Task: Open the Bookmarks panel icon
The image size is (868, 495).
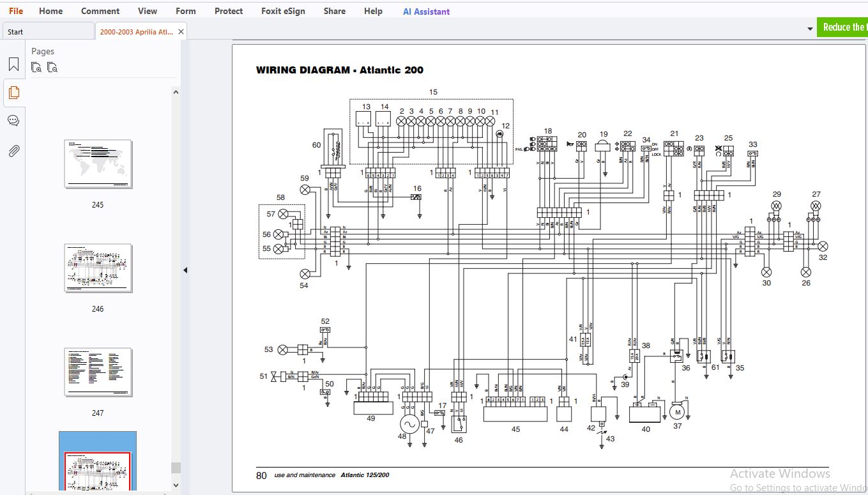Action: [x=13, y=65]
